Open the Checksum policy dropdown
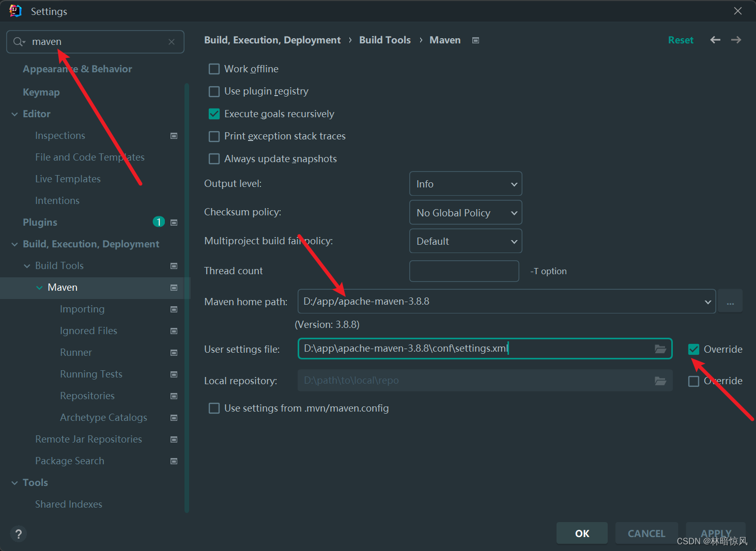The height and width of the screenshot is (551, 756). (x=466, y=213)
